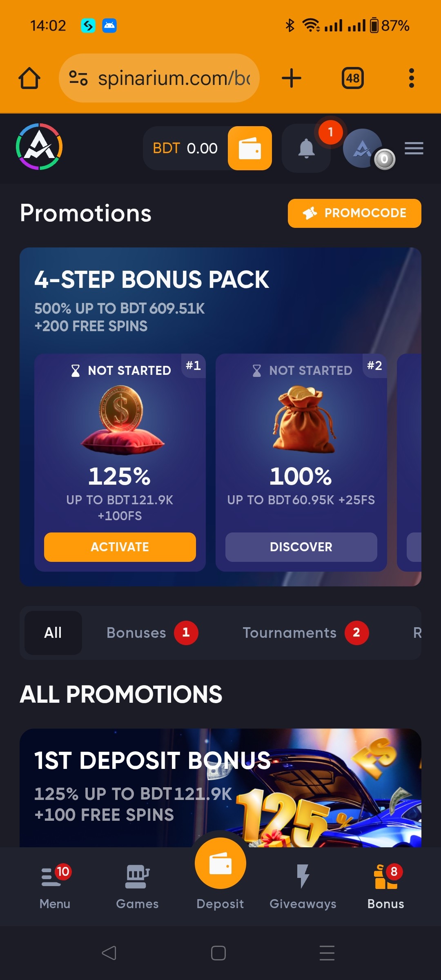Open Giveaways in bottom navigation
441x980 pixels.
[x=303, y=887]
